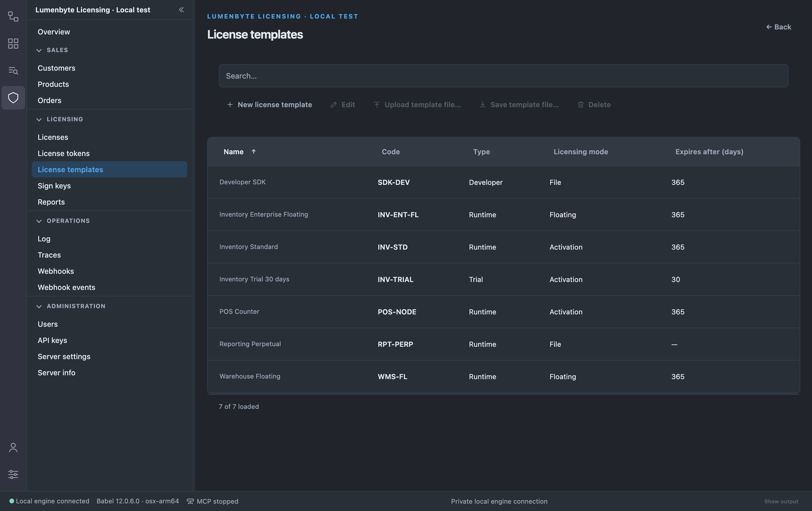Image resolution: width=812 pixels, height=511 pixels.
Task: Open the user account icon in left rail
Action: click(13, 447)
